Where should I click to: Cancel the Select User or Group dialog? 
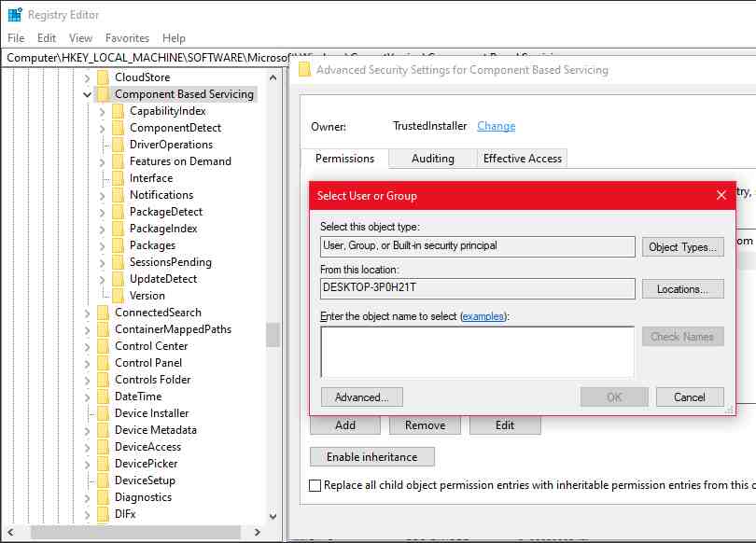tap(690, 397)
